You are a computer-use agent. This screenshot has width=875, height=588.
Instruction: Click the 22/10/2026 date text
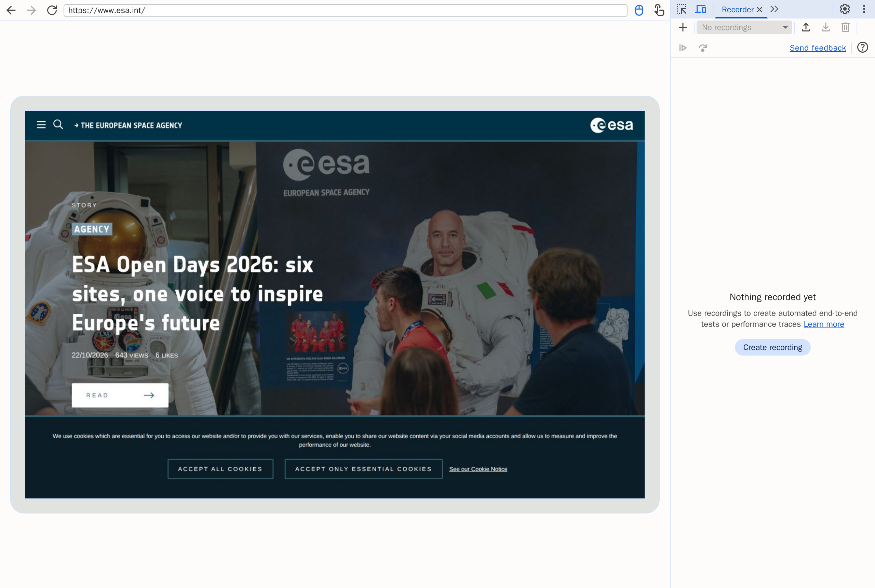tap(90, 355)
